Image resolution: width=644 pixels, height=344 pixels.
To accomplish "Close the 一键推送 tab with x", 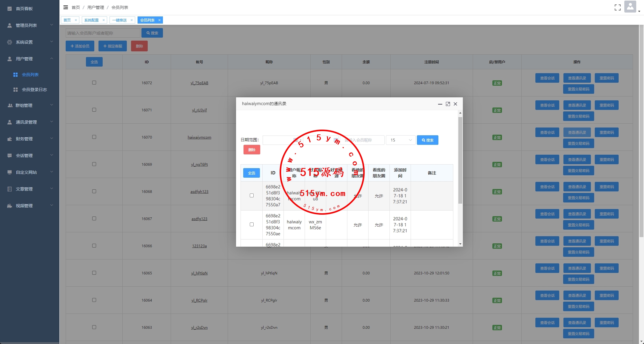I will click(x=132, y=20).
